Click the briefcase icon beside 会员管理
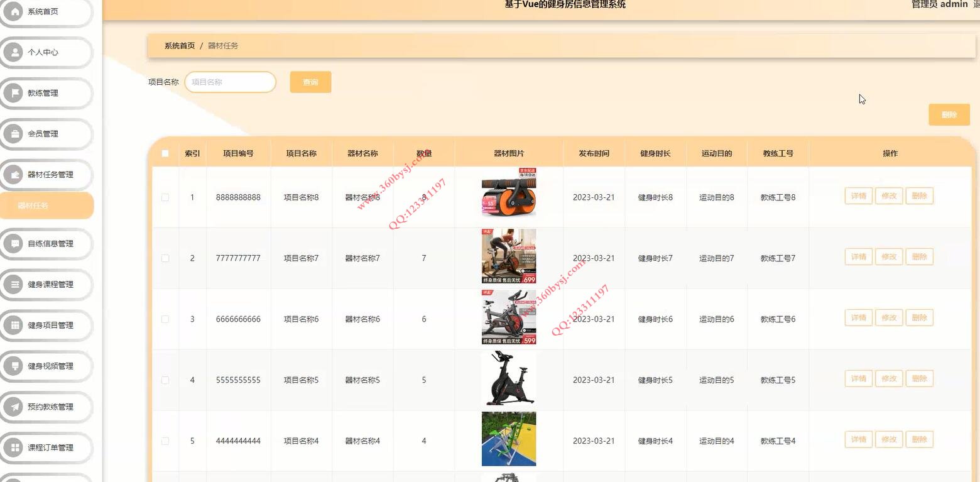The height and width of the screenshot is (482, 980). [13, 134]
